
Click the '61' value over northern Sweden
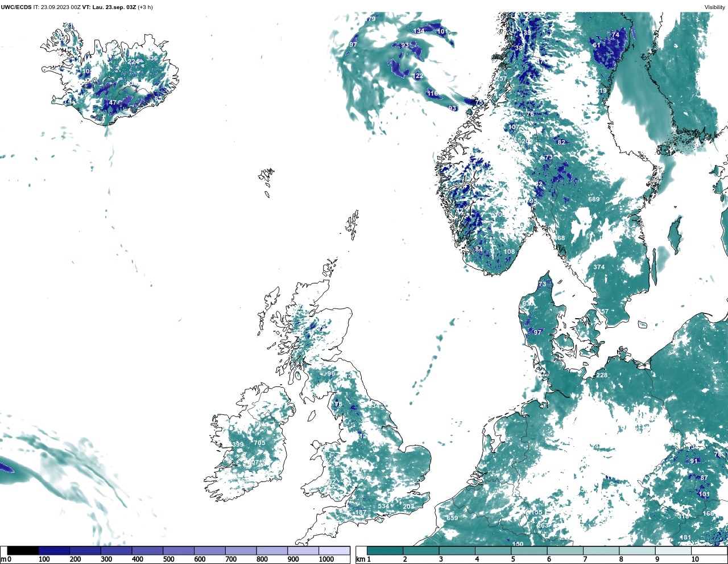point(596,46)
